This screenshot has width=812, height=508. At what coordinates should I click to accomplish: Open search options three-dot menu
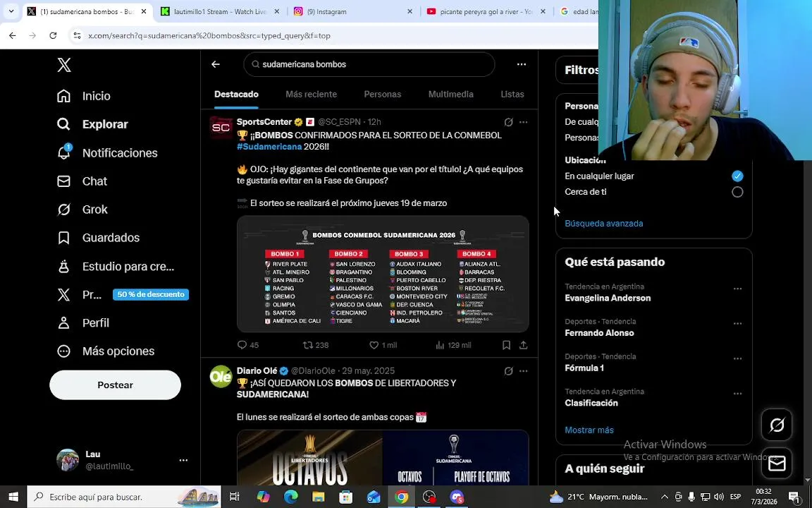pos(522,64)
